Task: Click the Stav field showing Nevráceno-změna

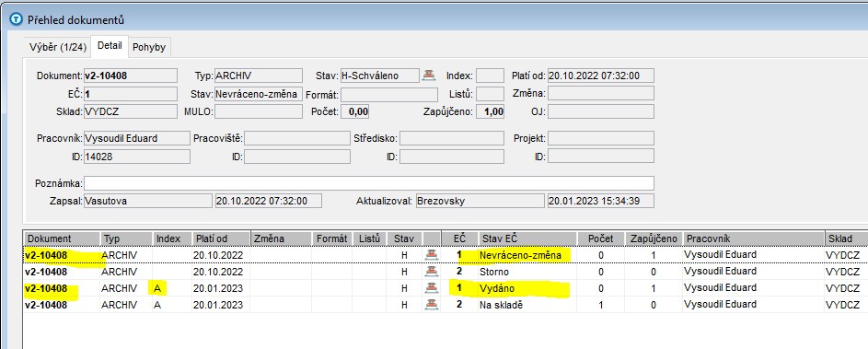Action: click(x=258, y=94)
